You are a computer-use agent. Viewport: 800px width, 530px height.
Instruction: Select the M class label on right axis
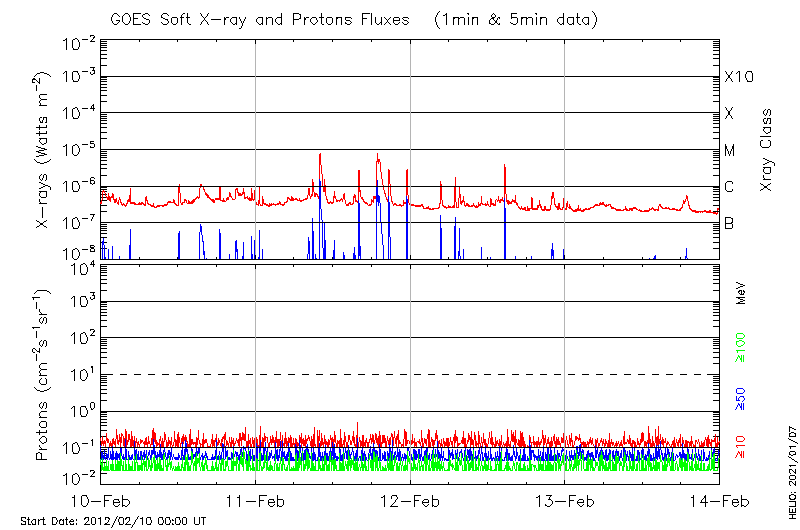click(730, 150)
